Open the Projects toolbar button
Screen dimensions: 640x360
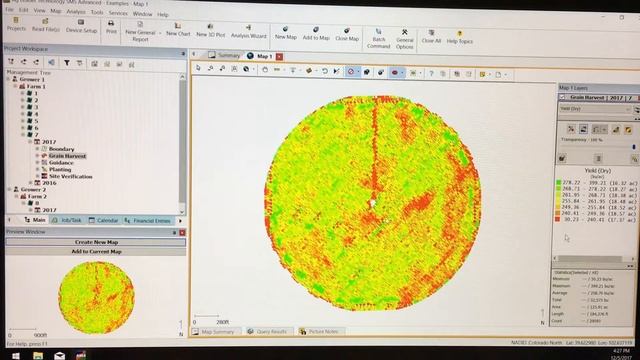tap(16, 24)
